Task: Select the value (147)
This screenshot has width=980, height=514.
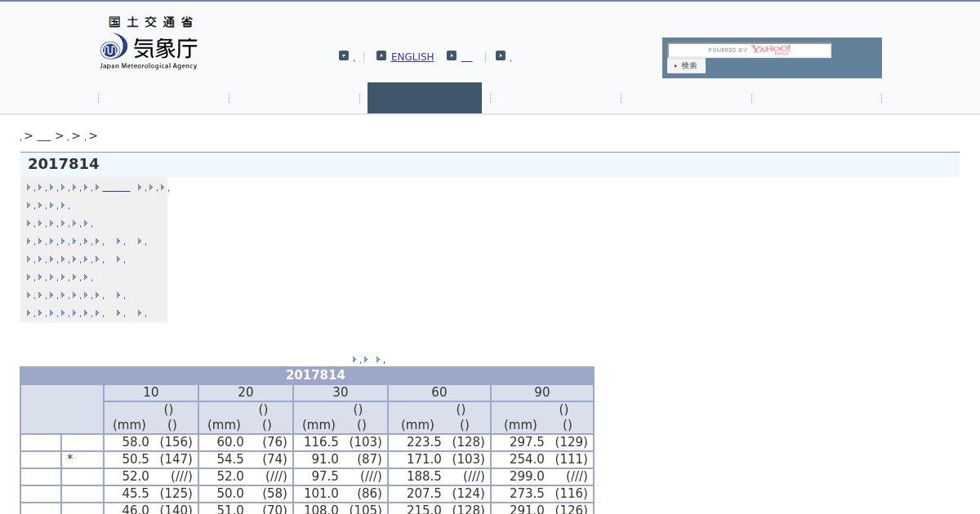Action: [176, 459]
